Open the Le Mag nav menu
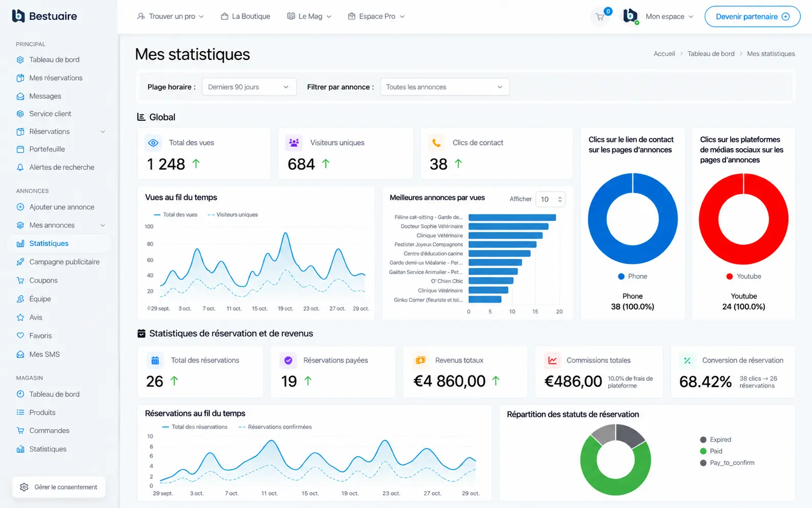The width and height of the screenshot is (812, 508). 309,16
